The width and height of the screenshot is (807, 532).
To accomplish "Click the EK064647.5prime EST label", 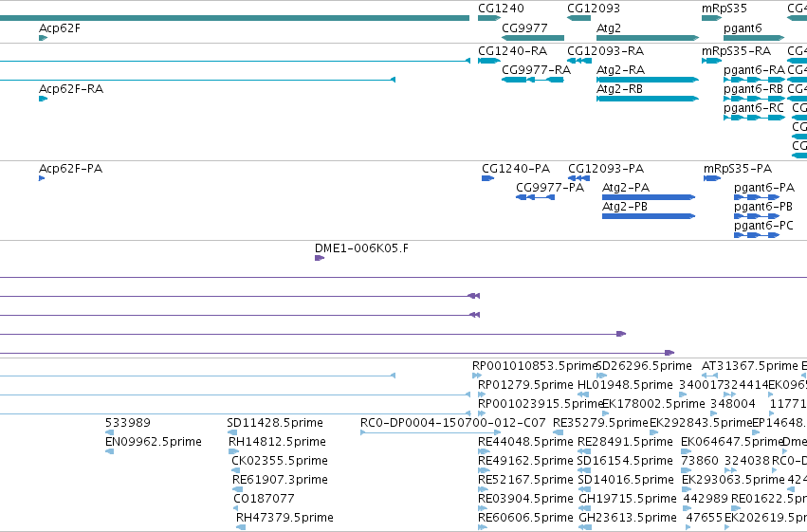I will 732,442.
